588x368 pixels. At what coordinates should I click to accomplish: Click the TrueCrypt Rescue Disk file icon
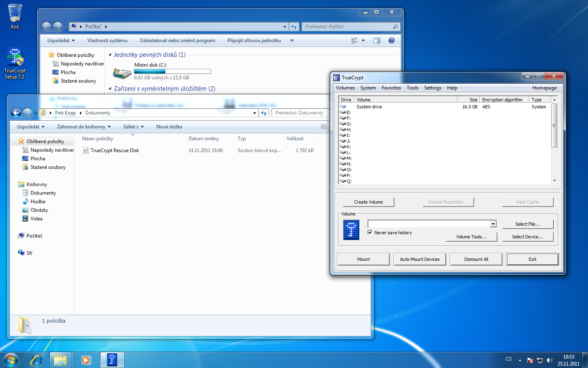86,150
